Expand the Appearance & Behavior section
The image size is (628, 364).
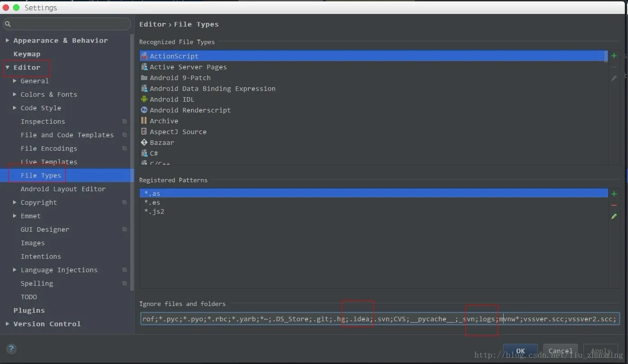tap(7, 40)
